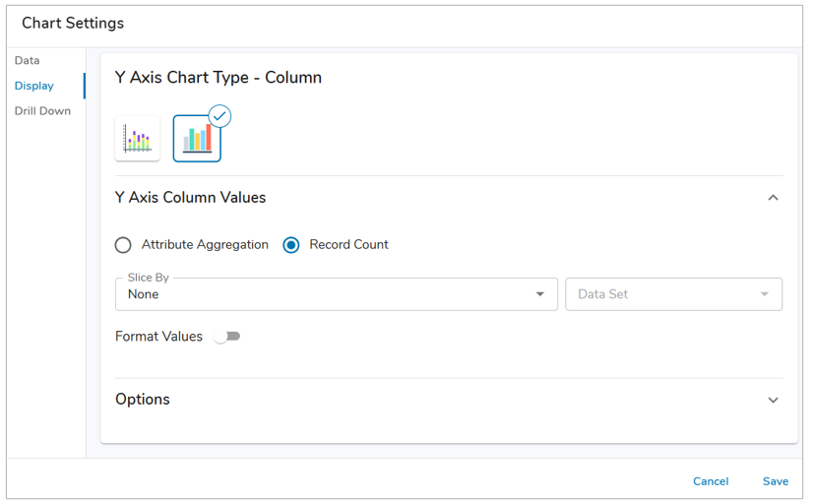
Task: Click the blue checkmark badge on selected chart
Action: pos(219,116)
